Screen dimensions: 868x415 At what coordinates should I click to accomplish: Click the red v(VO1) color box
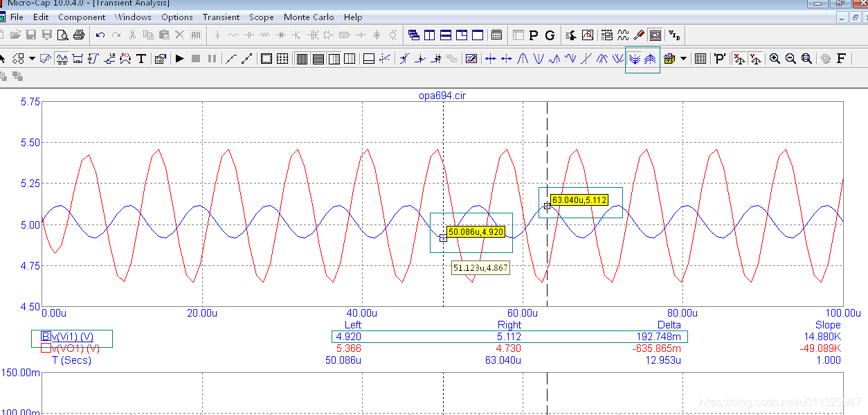pos(46,348)
